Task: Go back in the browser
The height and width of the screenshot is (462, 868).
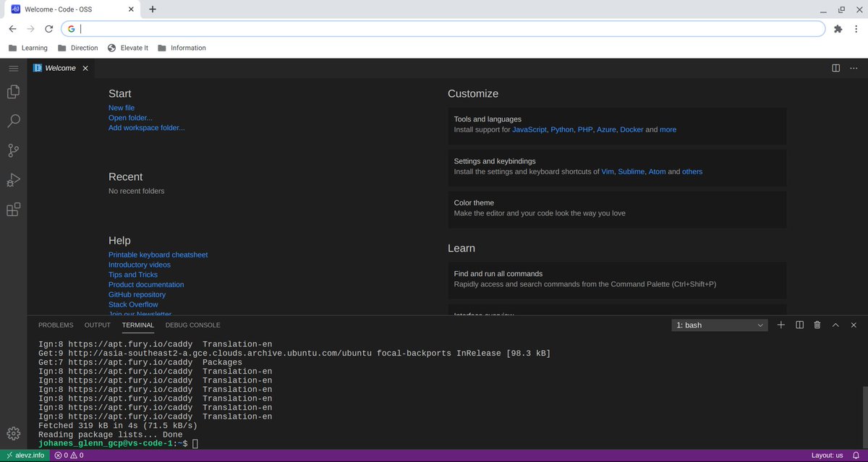Action: tap(12, 29)
